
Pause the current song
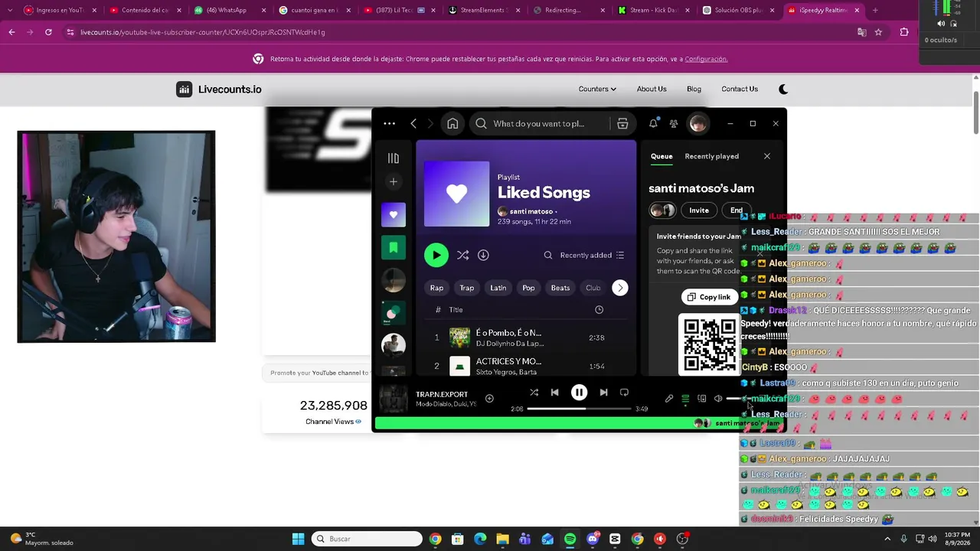pyautogui.click(x=579, y=393)
